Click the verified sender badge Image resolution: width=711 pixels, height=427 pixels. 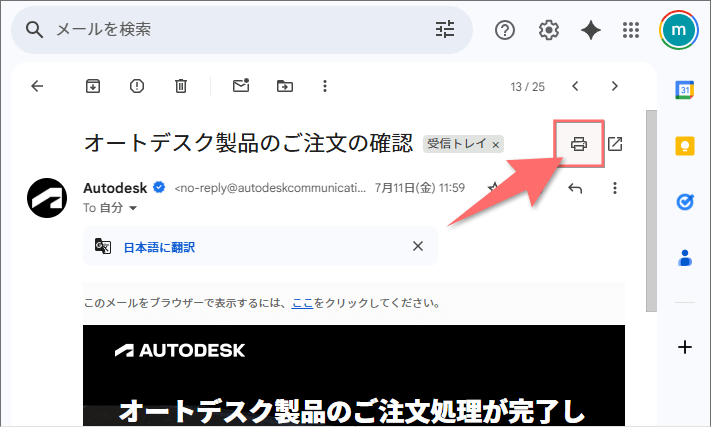[x=159, y=187]
